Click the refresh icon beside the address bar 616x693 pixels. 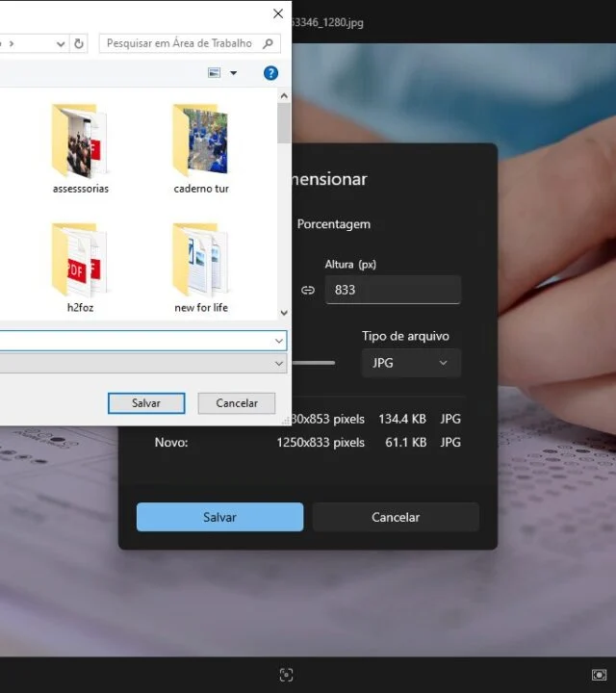(79, 43)
